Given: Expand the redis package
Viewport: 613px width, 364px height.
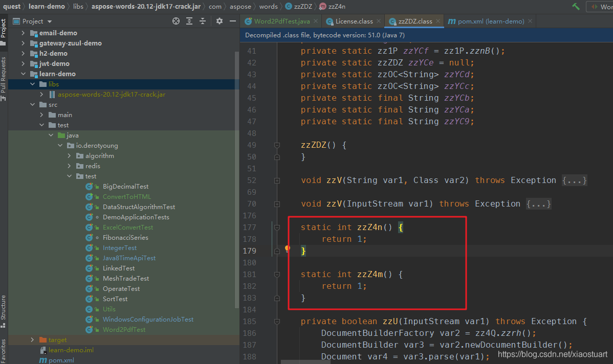Looking at the screenshot, I should click(x=69, y=166).
